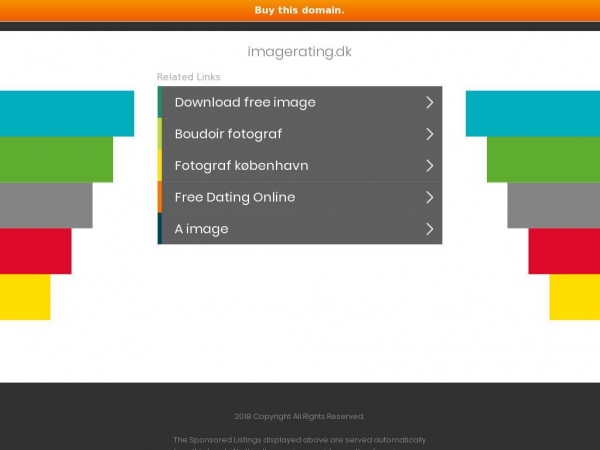Click the chevron arrow beside 'Boudoir fotograf'

pyautogui.click(x=430, y=134)
